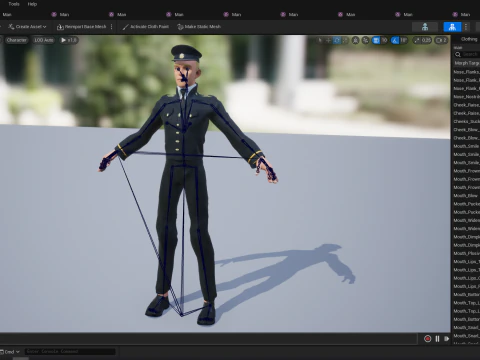
Task: Toggle scale snapping icon
Action: (417, 40)
